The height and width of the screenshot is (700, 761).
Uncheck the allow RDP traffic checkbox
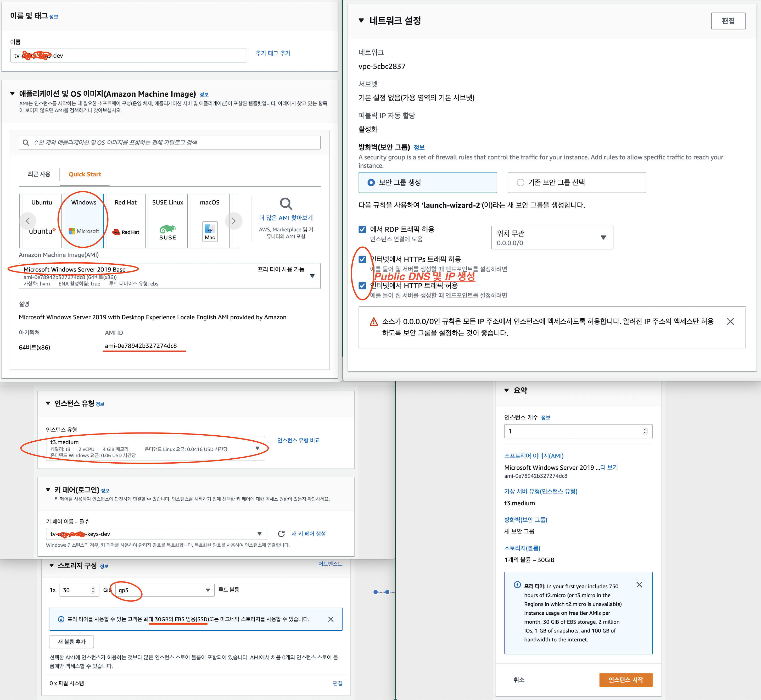click(x=362, y=229)
